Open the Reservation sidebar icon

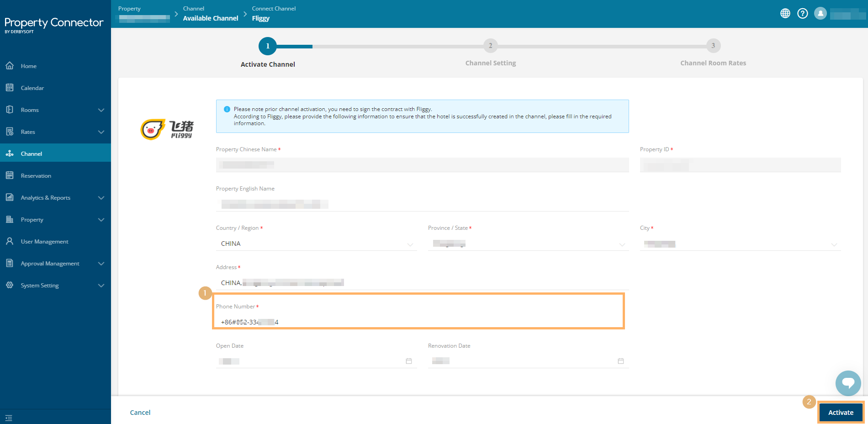tap(10, 175)
